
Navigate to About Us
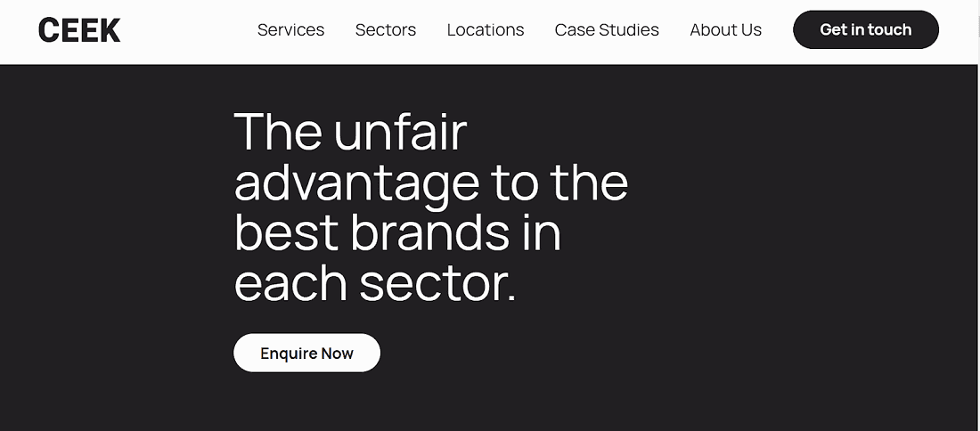coord(725,30)
